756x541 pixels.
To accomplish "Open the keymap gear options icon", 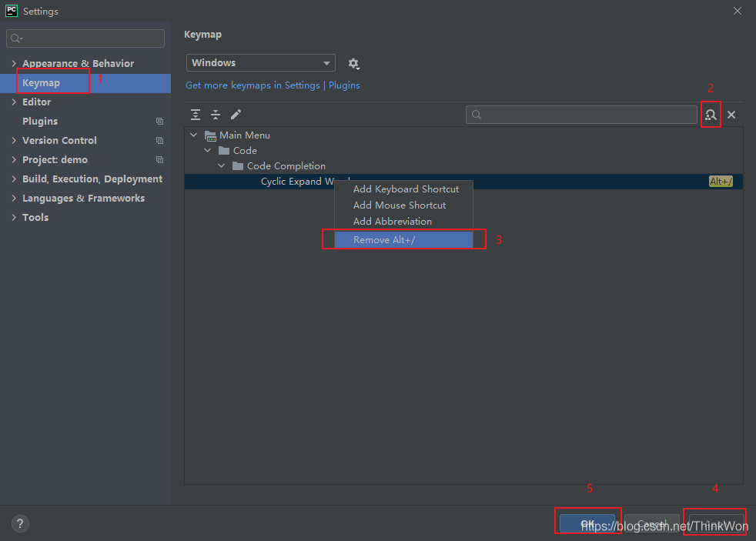I will point(353,64).
